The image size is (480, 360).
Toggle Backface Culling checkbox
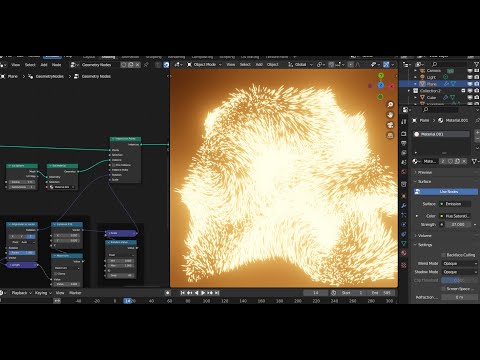click(443, 255)
